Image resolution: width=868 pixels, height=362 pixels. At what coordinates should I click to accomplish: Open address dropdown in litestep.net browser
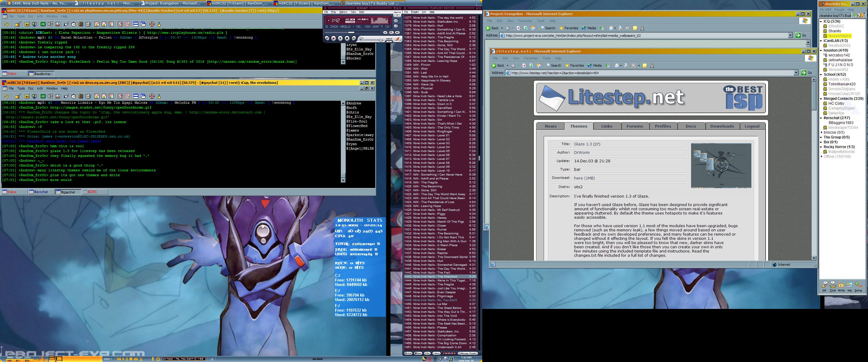(796, 73)
